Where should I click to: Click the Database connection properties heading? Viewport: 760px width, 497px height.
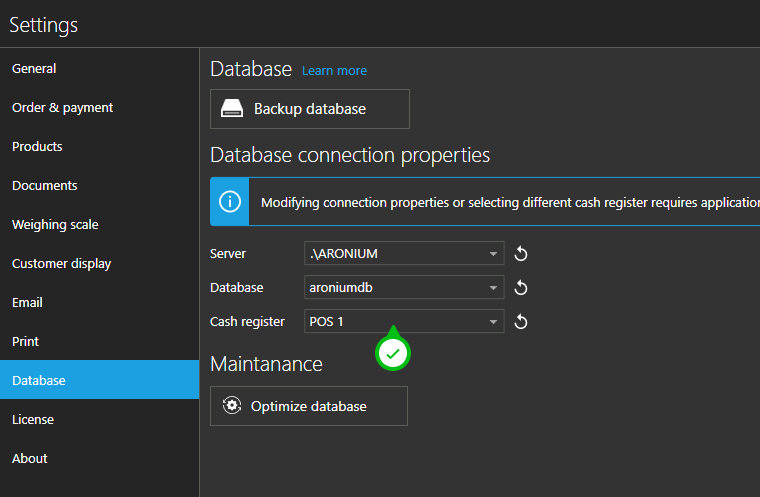[350, 156]
